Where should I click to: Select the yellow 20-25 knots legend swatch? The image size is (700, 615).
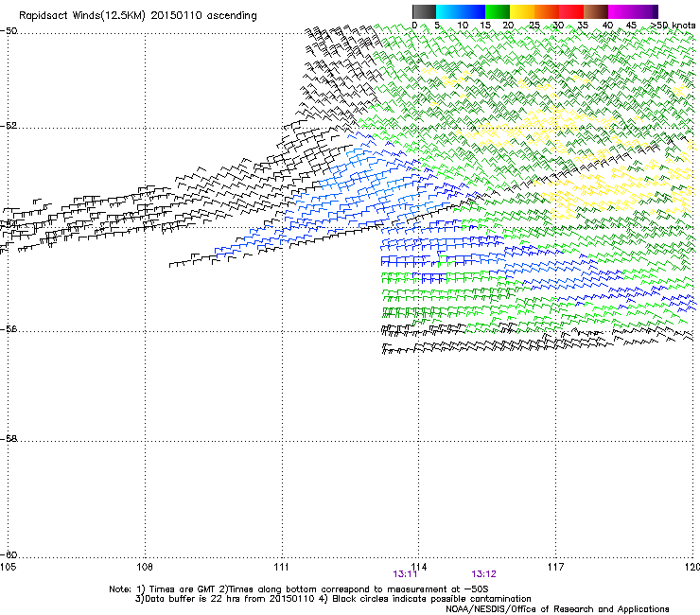point(522,11)
